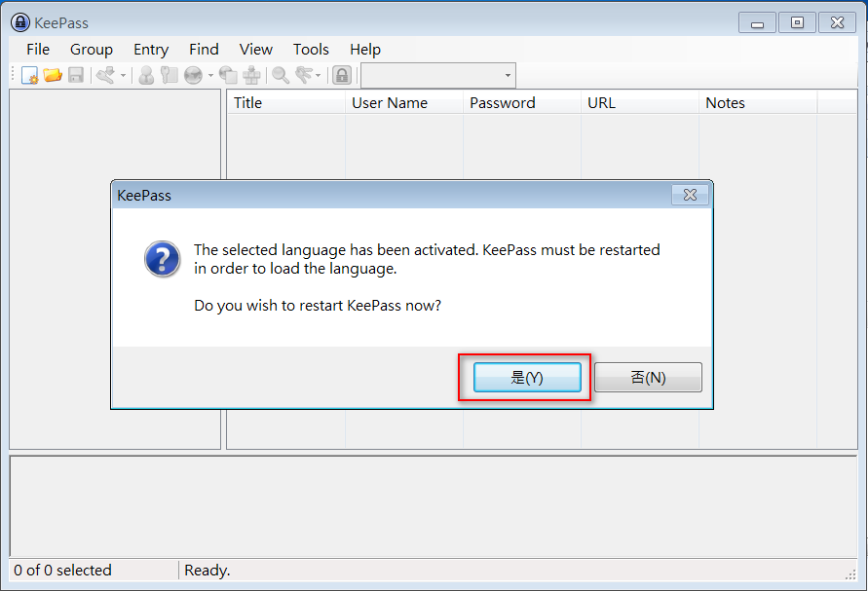The width and height of the screenshot is (868, 591).
Task: Open the quick search combo box
Action: tap(438, 75)
